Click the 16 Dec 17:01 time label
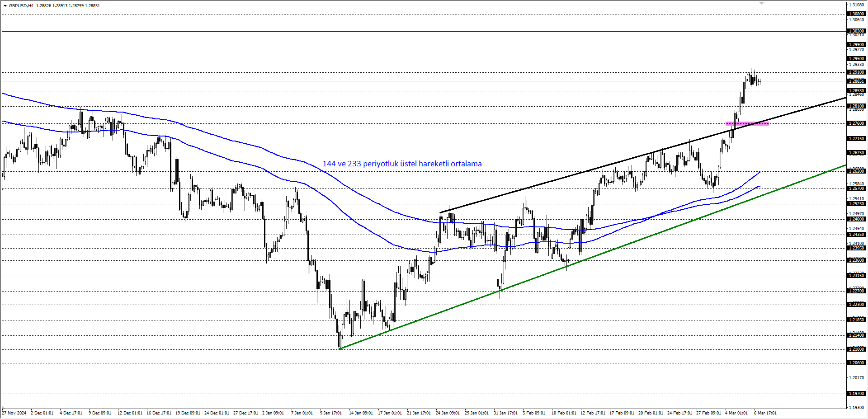 tap(159, 413)
